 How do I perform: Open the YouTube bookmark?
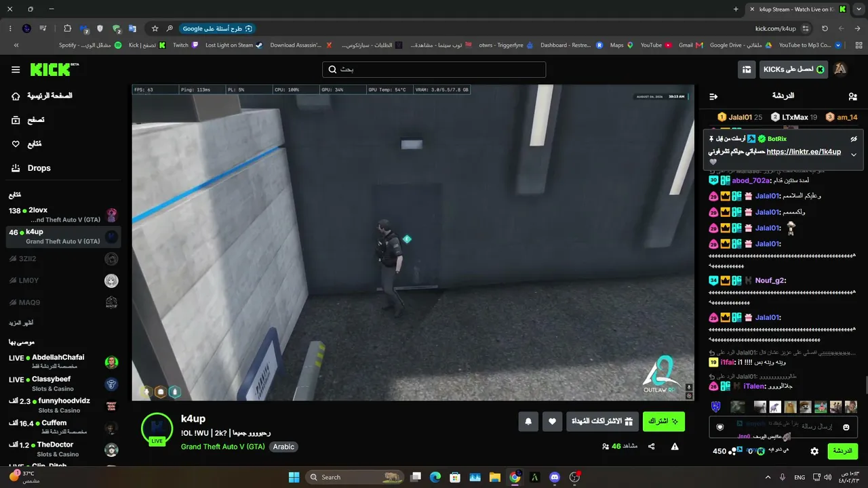pyautogui.click(x=656, y=45)
